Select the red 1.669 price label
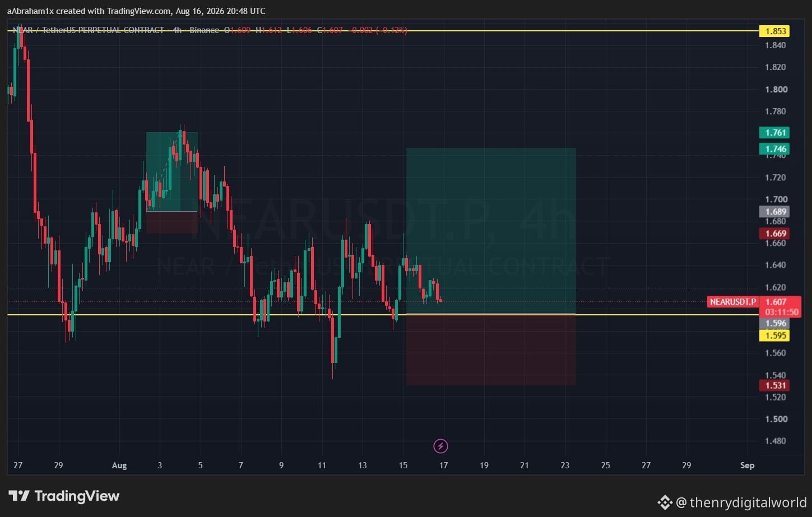Viewport: 812px width, 517px height. click(774, 234)
